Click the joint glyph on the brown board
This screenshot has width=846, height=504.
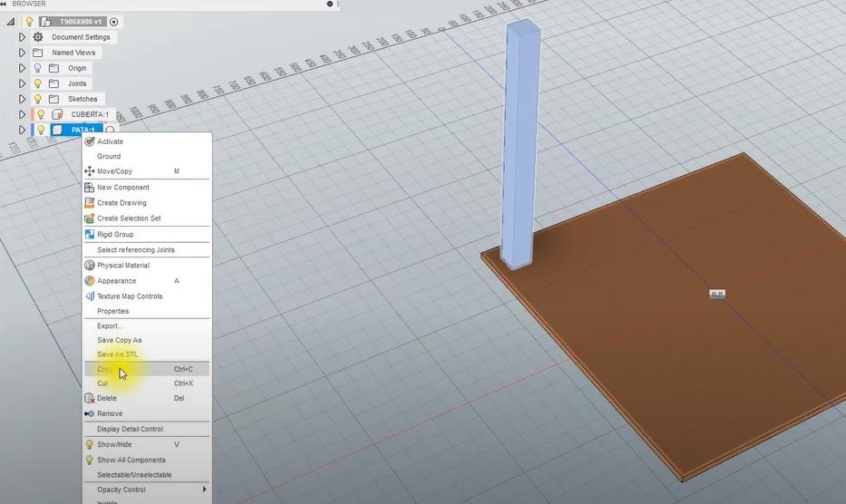(717, 294)
